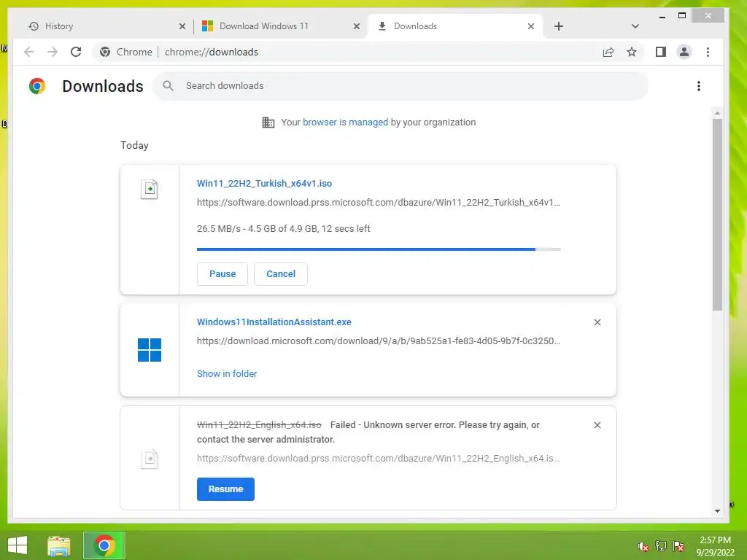This screenshot has height=560, width=747.
Task: Switch to the History tab
Action: pyautogui.click(x=106, y=26)
